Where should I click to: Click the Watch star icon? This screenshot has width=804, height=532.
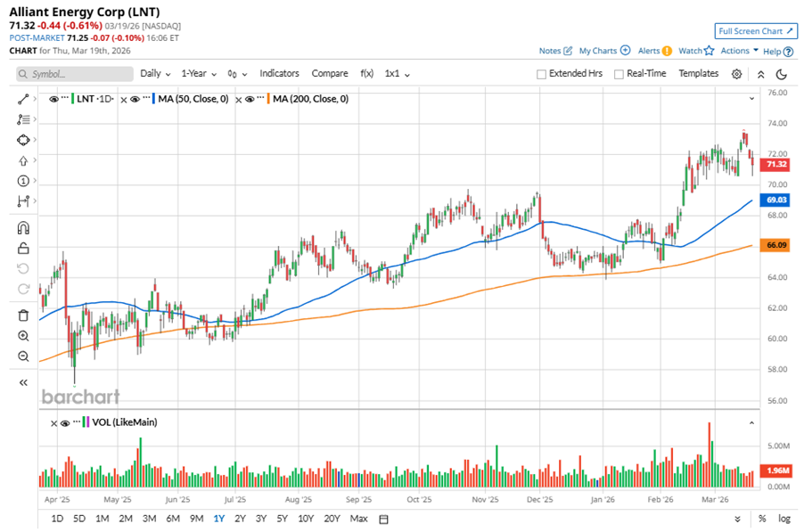point(710,50)
